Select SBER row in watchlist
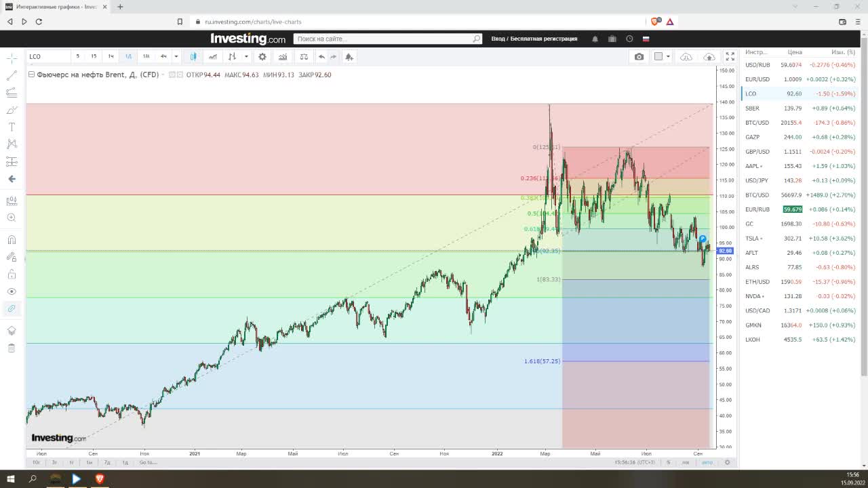The height and width of the screenshot is (488, 868). [x=801, y=108]
